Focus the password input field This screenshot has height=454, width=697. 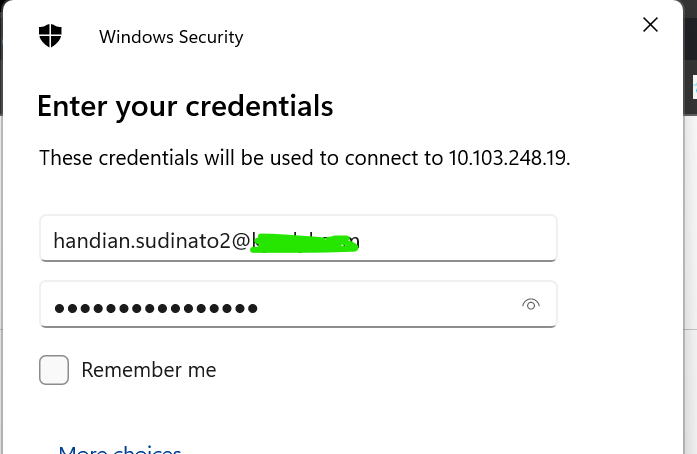(x=298, y=305)
